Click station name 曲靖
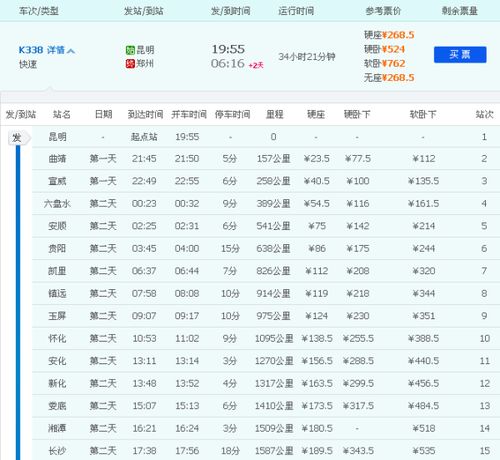500x460 pixels. point(57,159)
